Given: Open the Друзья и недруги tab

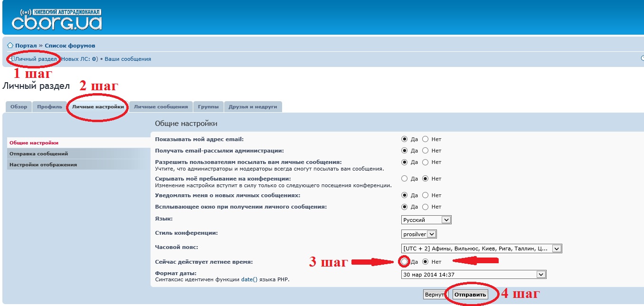Looking at the screenshot, I should tap(253, 107).
